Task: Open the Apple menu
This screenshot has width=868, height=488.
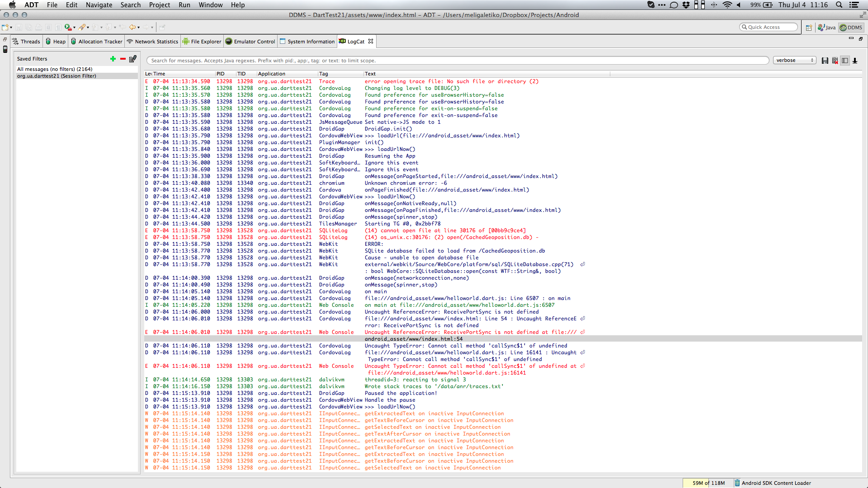Action: pos(12,5)
